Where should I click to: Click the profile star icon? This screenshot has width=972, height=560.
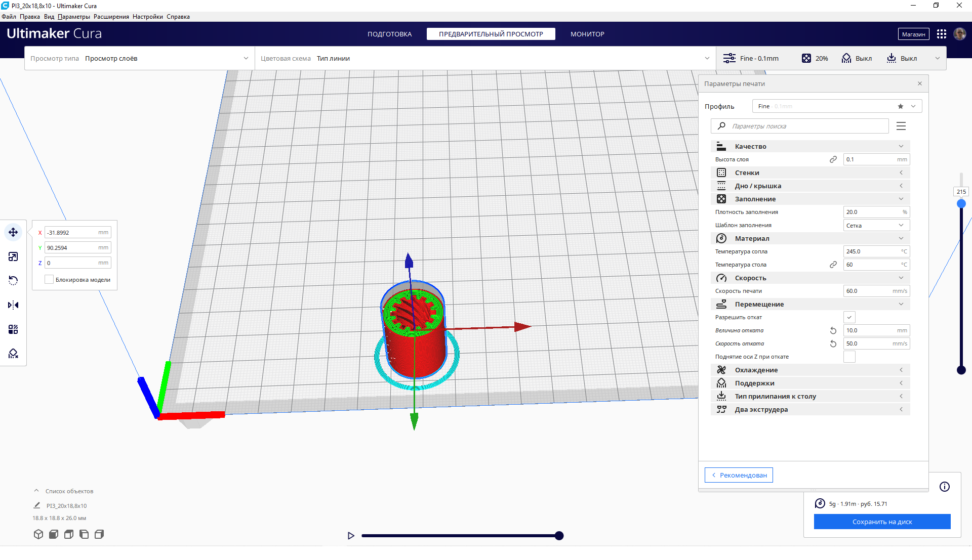click(901, 106)
